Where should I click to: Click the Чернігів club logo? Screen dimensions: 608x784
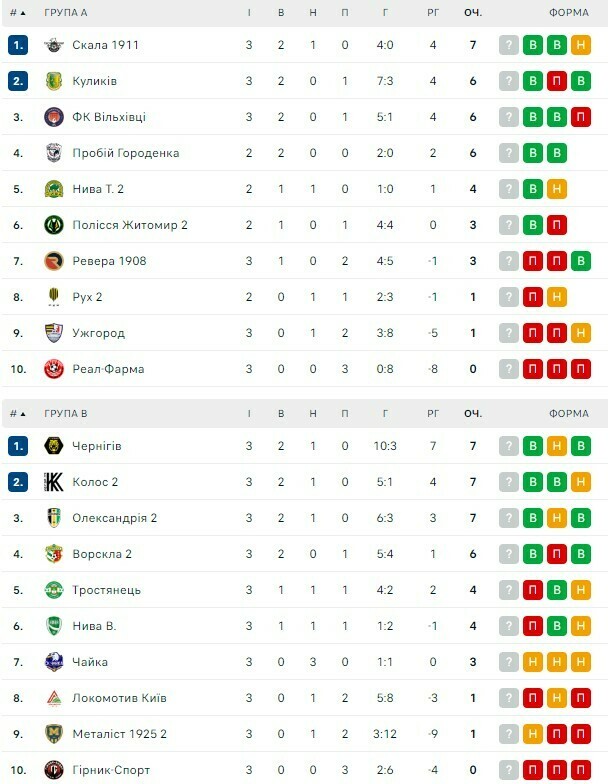coord(54,446)
